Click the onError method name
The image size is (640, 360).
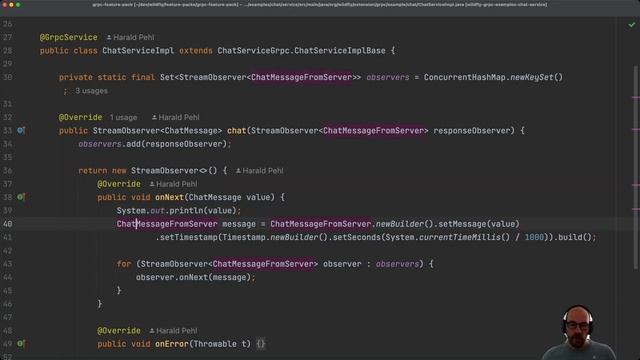coord(172,344)
